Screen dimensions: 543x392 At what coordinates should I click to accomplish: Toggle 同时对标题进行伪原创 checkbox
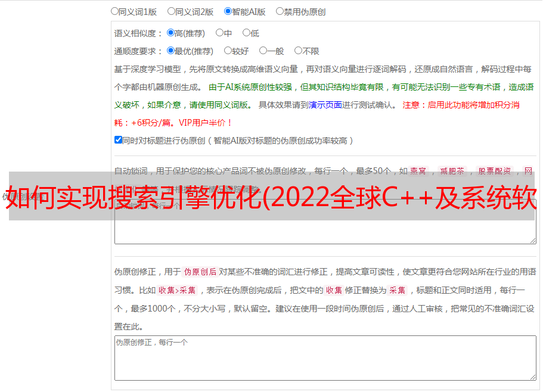pos(118,140)
